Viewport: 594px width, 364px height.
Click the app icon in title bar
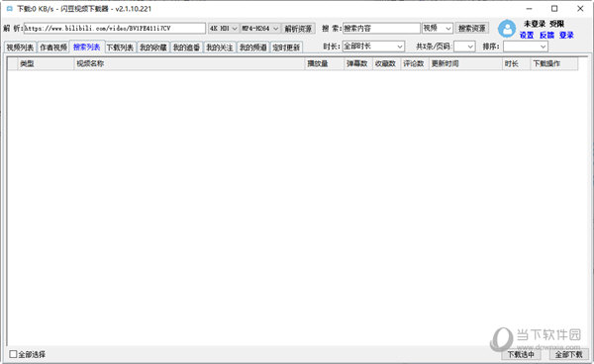point(10,8)
